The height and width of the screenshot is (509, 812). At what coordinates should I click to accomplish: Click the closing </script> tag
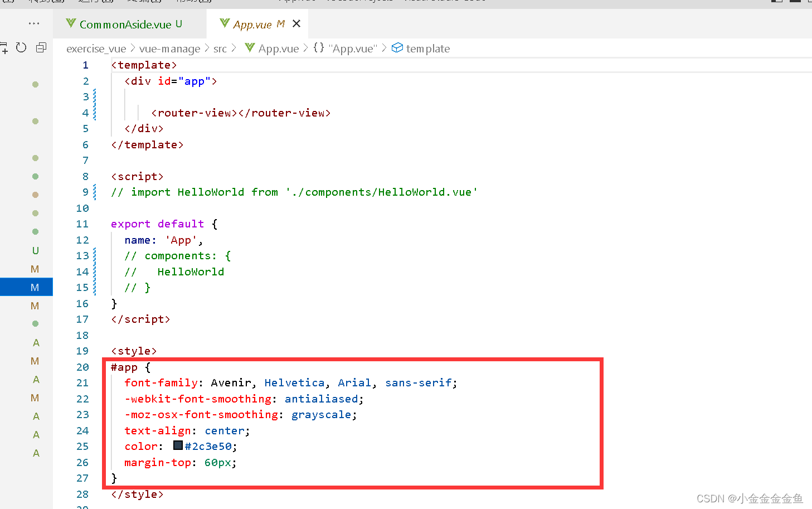pyautogui.click(x=140, y=319)
